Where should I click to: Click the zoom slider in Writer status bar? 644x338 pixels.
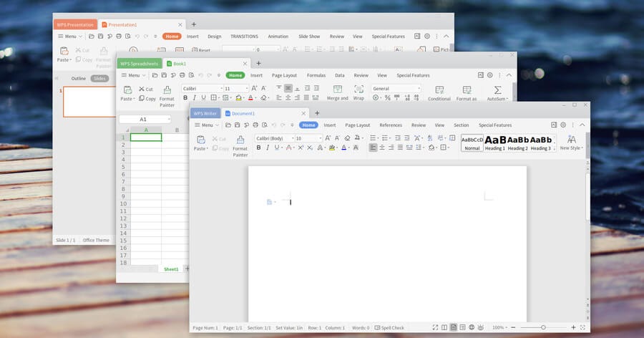(543, 327)
